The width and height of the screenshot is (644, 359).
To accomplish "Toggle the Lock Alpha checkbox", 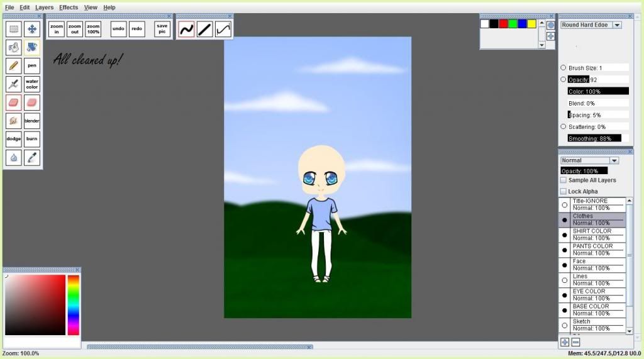I will coord(563,191).
